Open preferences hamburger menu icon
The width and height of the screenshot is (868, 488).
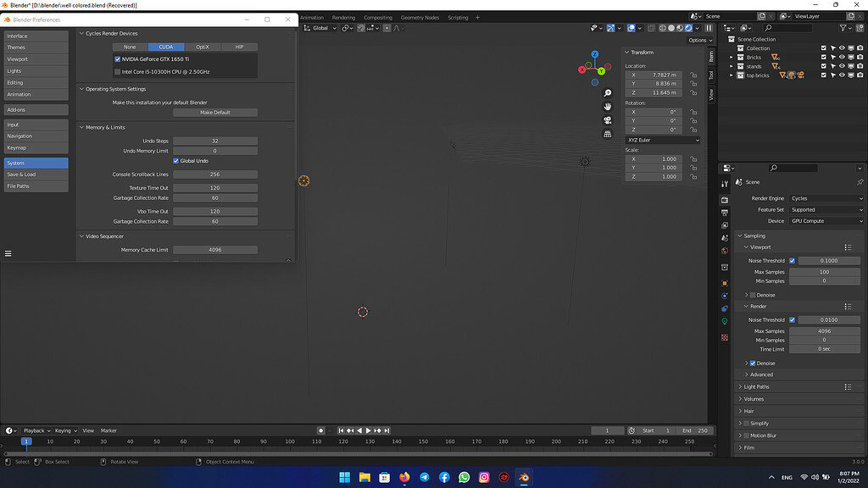coord(8,253)
